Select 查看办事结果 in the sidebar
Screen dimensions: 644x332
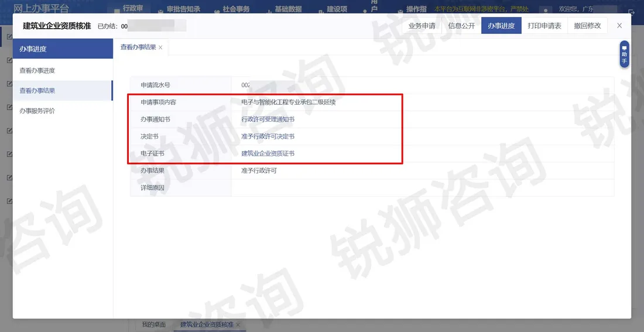[63, 90]
